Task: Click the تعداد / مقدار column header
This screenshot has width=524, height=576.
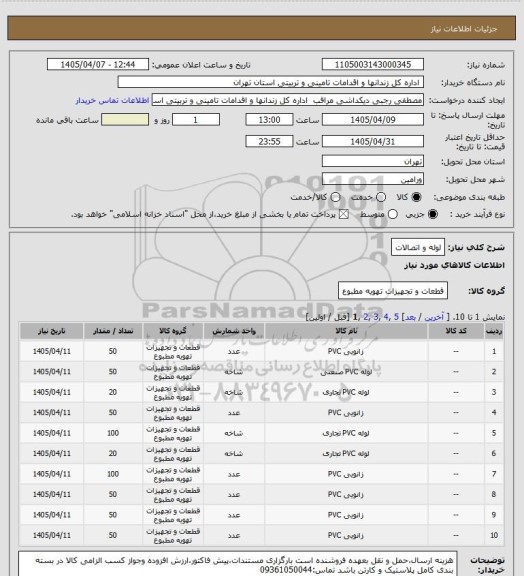Action: pyautogui.click(x=113, y=331)
